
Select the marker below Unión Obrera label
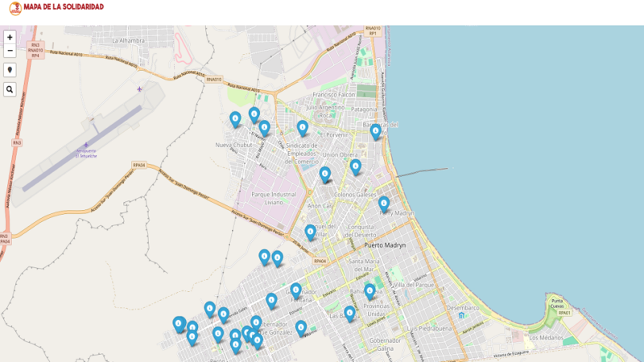click(356, 167)
